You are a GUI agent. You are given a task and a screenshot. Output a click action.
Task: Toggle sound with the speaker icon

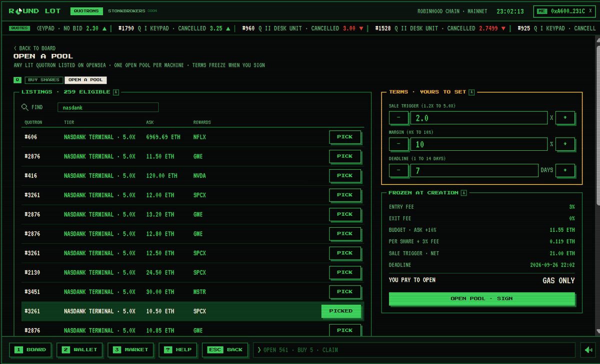tap(587, 350)
